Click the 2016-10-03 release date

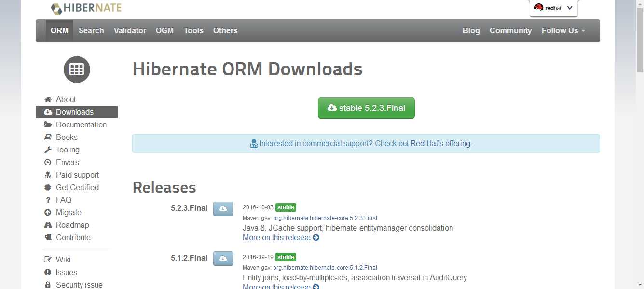pos(258,207)
